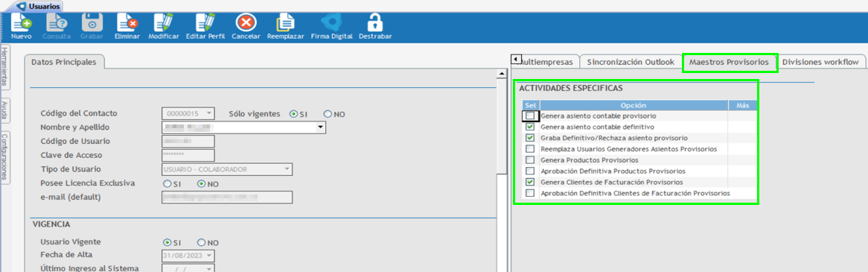Switch to the Divisiones workflow tab
This screenshot has height=272, width=868.
(821, 62)
